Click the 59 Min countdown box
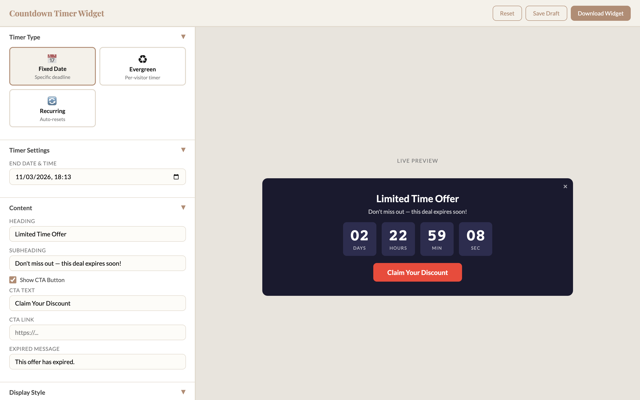640x400 pixels. click(437, 239)
